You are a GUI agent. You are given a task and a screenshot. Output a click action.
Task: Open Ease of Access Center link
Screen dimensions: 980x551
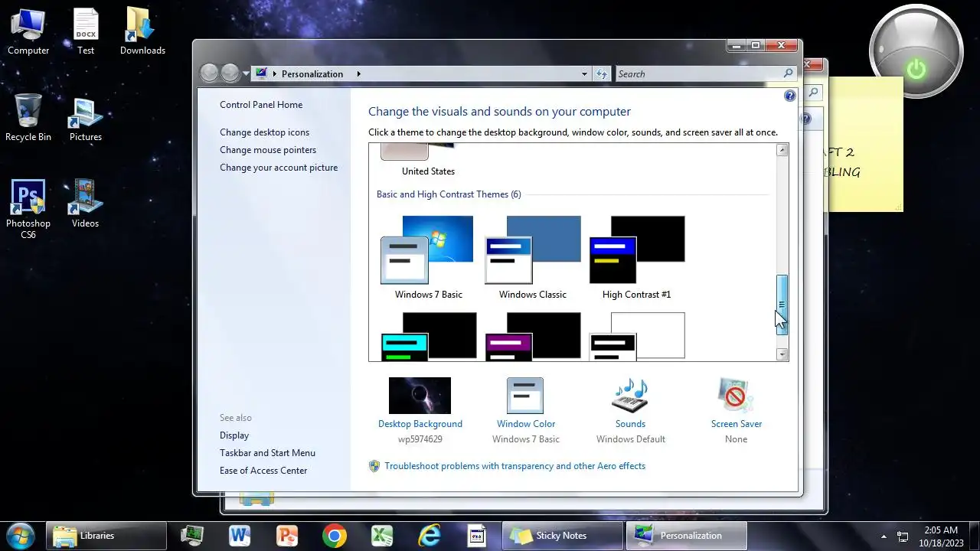pos(263,471)
